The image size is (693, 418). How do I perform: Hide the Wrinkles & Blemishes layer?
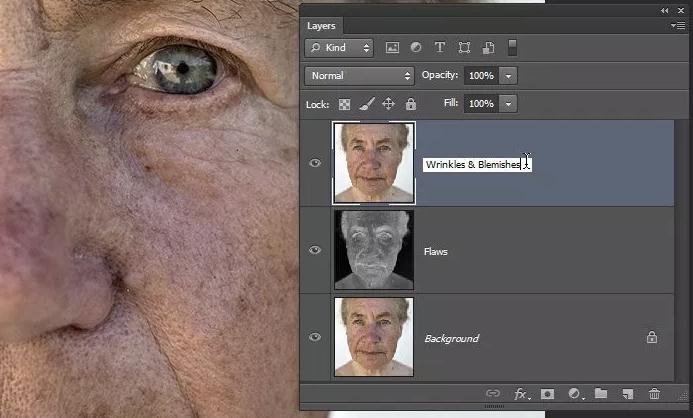[x=315, y=163]
